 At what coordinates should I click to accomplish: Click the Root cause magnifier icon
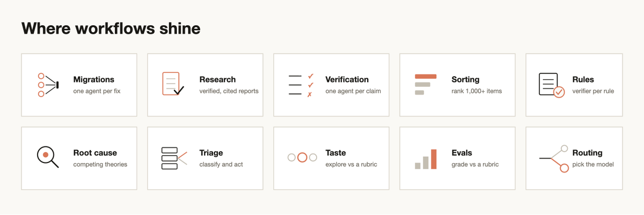[x=48, y=157]
